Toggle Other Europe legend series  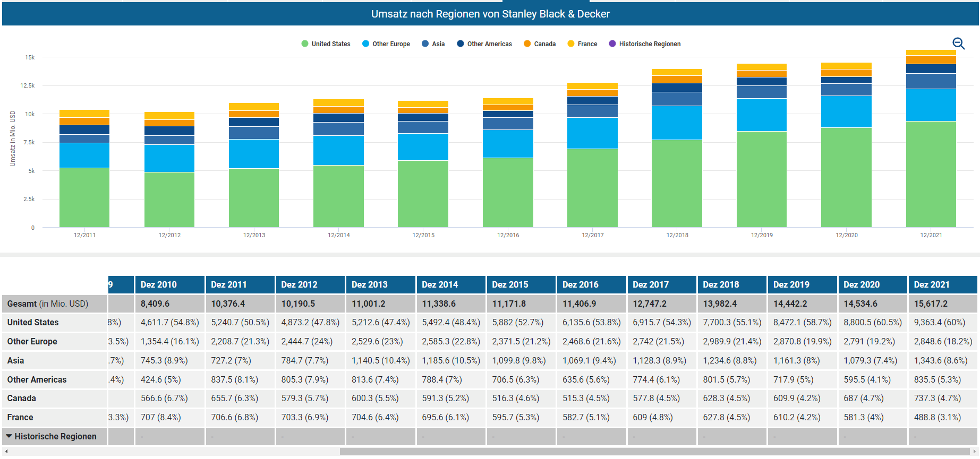[386, 44]
